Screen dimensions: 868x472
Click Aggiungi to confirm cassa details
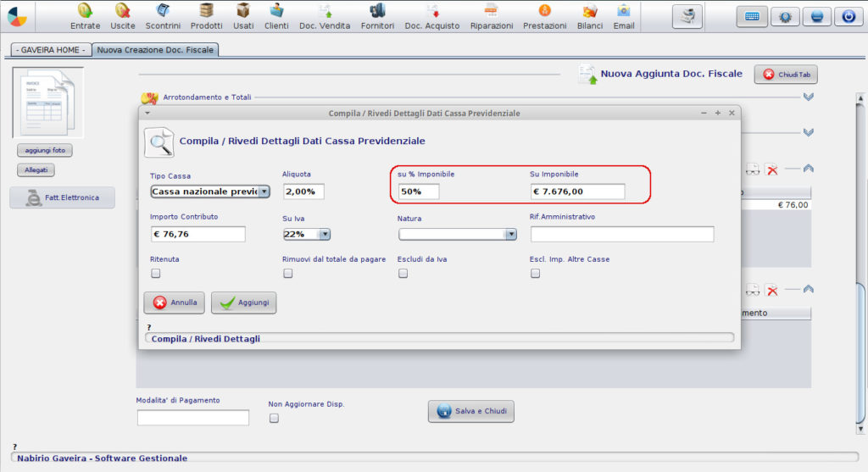(x=243, y=303)
